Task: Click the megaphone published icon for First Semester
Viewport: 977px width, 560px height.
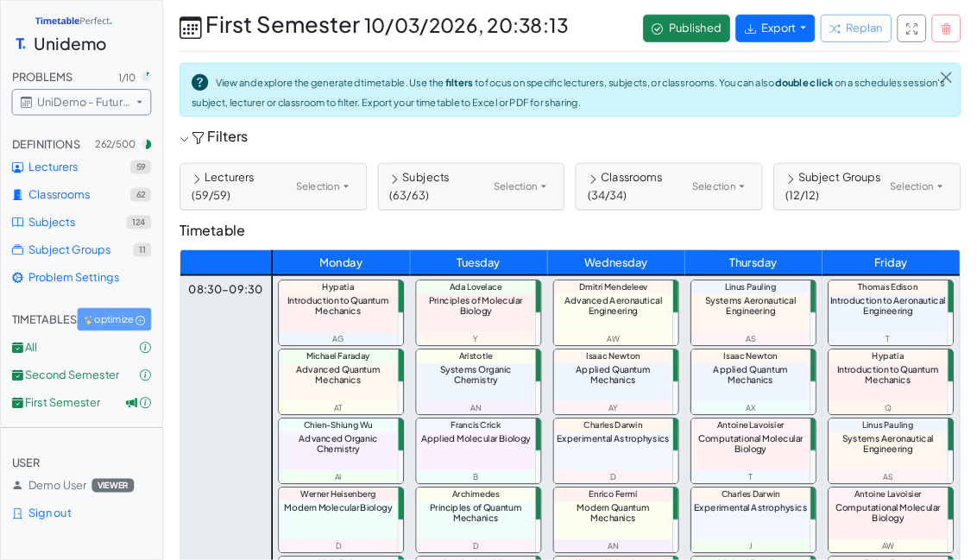Action: 131,403
